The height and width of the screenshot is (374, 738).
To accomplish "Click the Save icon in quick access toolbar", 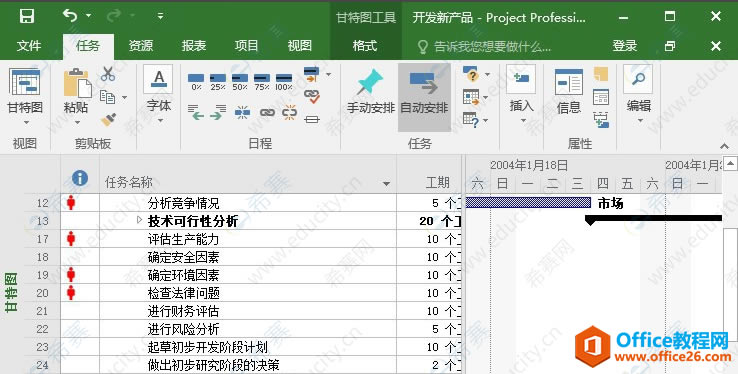I will tap(27, 16).
